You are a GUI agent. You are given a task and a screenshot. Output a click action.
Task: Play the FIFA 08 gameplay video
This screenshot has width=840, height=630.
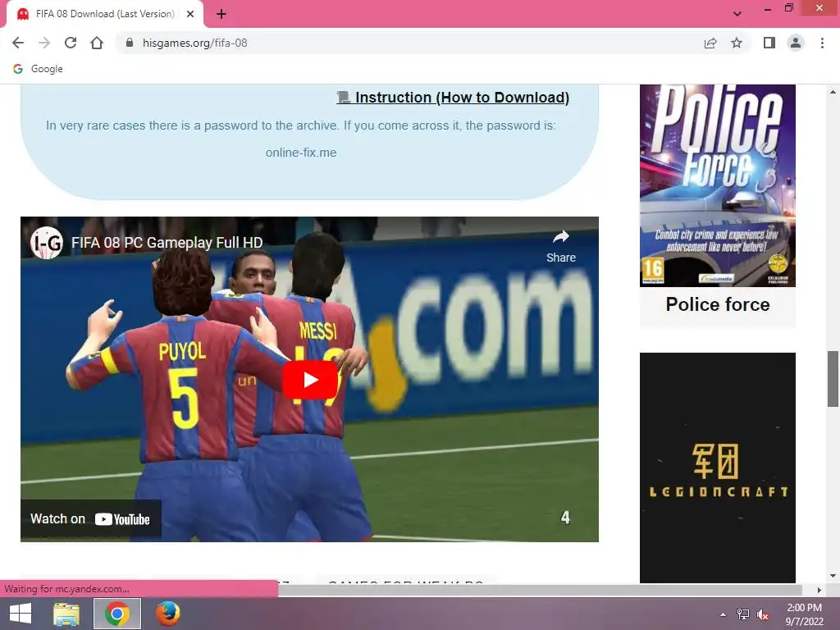tap(310, 380)
